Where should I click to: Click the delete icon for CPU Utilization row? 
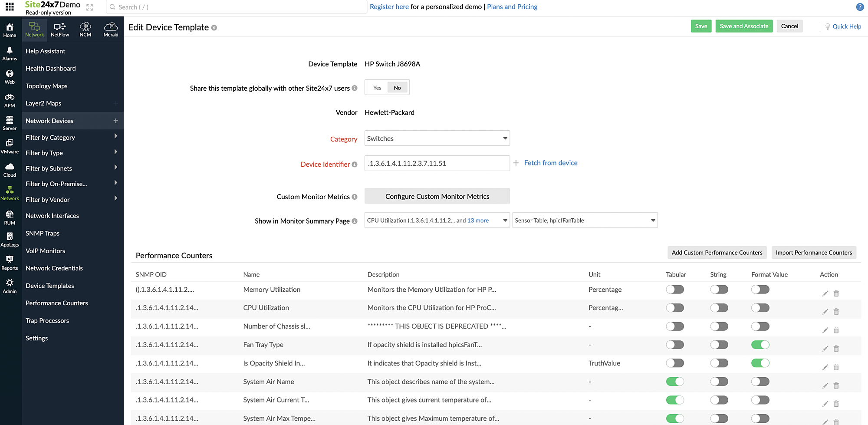(836, 311)
